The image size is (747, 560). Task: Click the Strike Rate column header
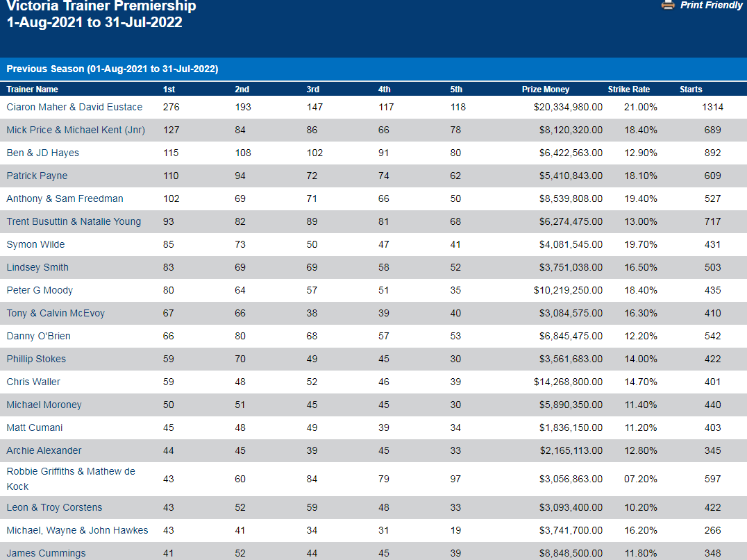628,90
